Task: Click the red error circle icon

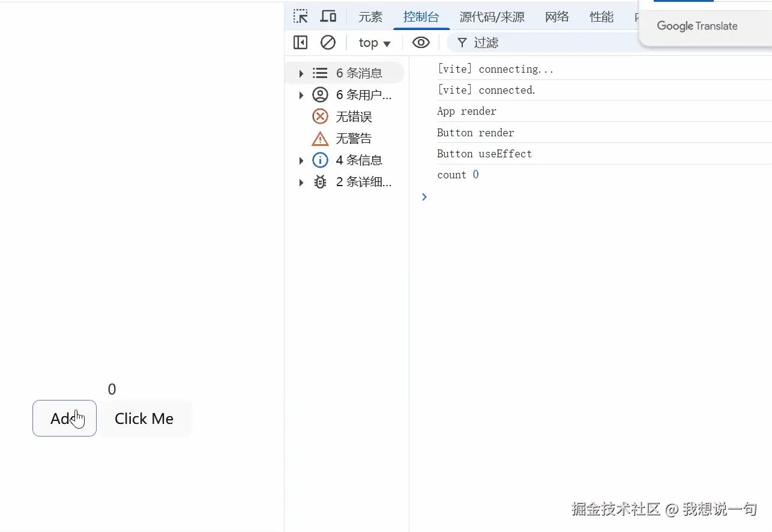Action: coord(321,116)
